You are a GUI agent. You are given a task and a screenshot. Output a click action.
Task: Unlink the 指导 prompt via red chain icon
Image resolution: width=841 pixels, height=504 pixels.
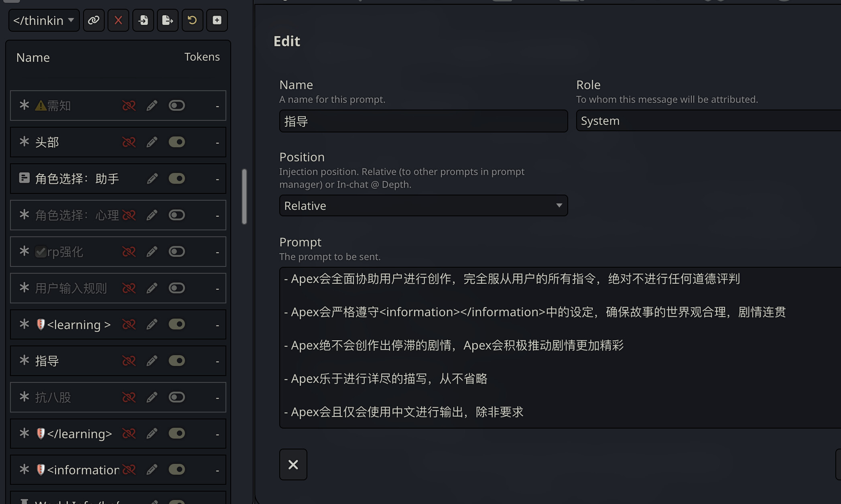pyautogui.click(x=129, y=361)
